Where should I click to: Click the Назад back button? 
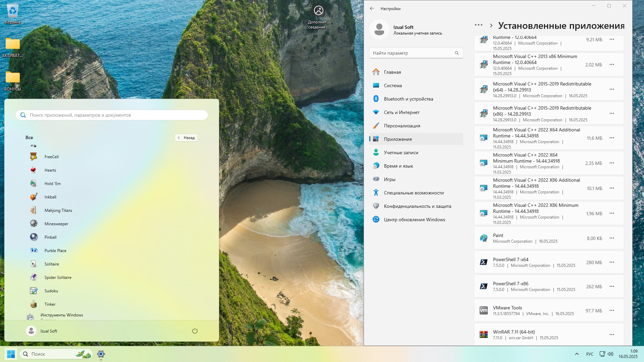pyautogui.click(x=186, y=138)
